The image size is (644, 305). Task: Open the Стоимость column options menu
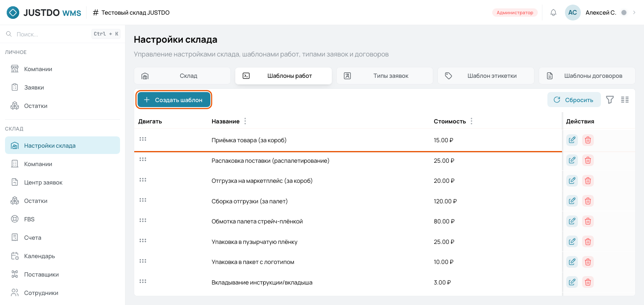(471, 121)
